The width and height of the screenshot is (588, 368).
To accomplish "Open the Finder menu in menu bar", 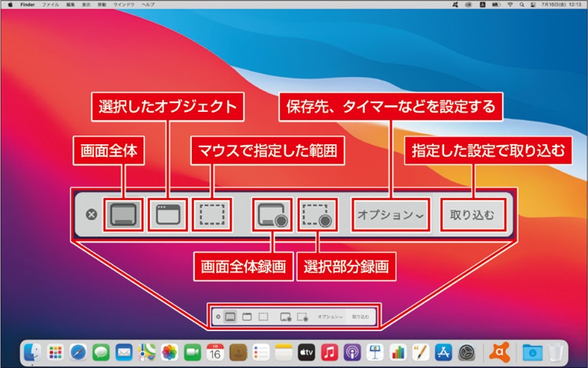I will click(x=27, y=4).
